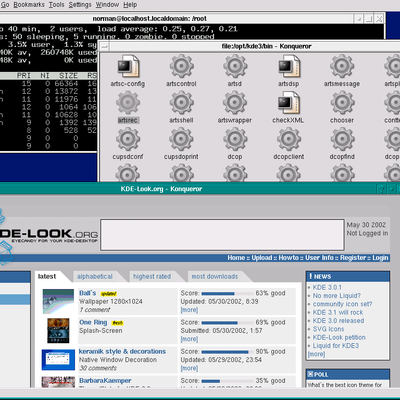Open the One Ring splash-screen thumbnail
Image resolution: width=400 pixels, height=400 pixels.
tap(58, 330)
